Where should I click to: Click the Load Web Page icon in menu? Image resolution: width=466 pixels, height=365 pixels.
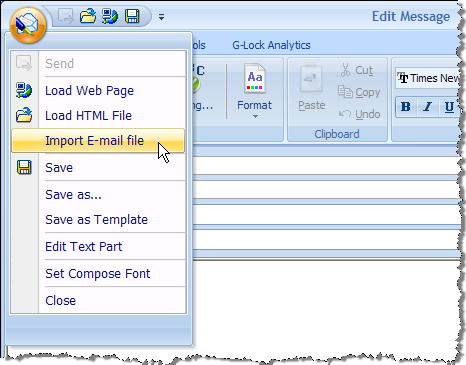[x=24, y=90]
